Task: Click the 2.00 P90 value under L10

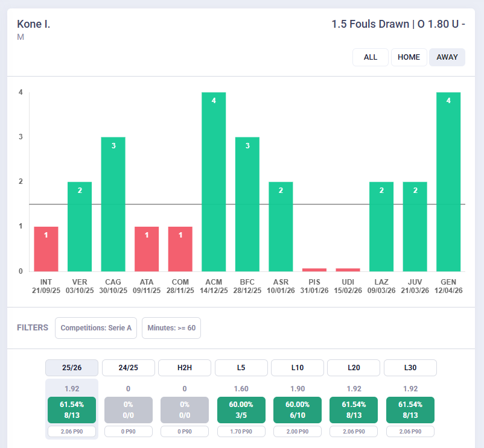Action: tap(298, 432)
